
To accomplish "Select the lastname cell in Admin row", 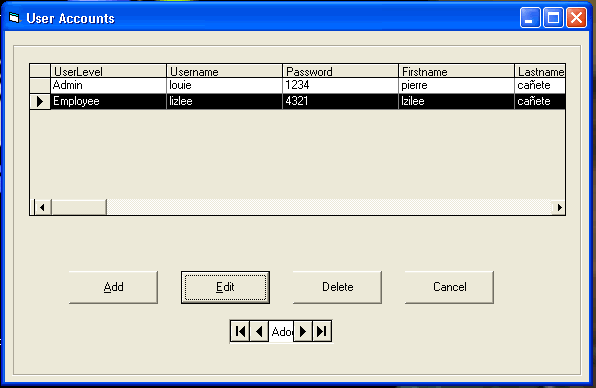I will coord(540,85).
